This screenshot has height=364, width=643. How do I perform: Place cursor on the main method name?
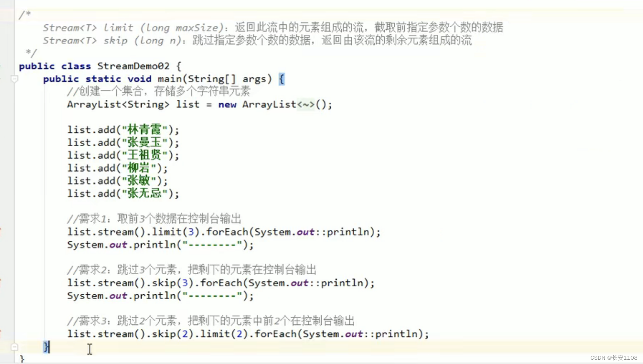coord(170,79)
